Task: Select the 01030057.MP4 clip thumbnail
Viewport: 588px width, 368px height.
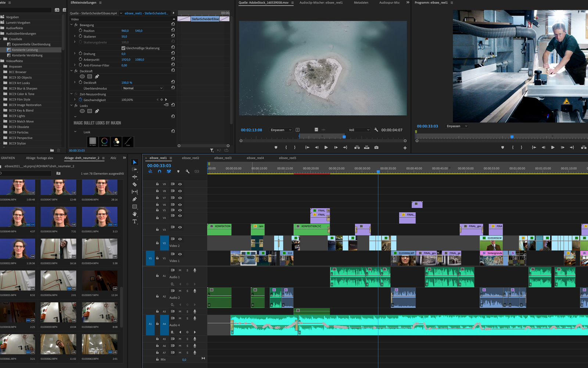Action: [100, 281]
